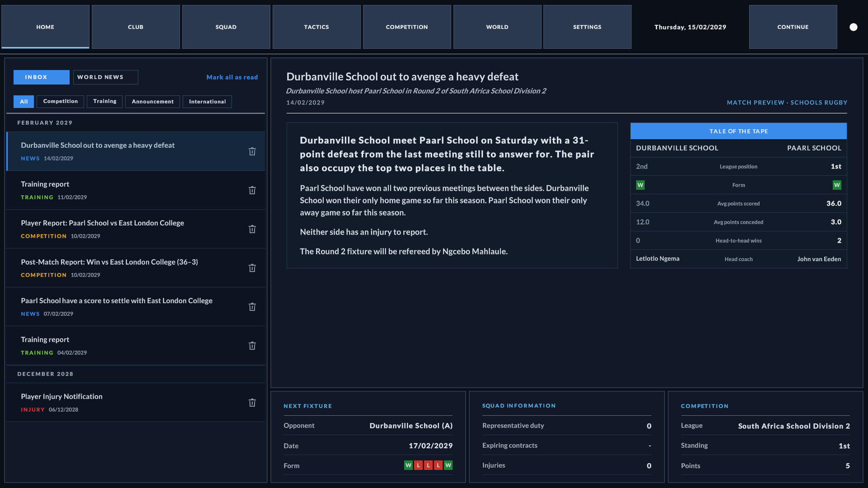This screenshot has width=868, height=488.
Task: Click the Standing row value 1st
Action: (x=844, y=446)
